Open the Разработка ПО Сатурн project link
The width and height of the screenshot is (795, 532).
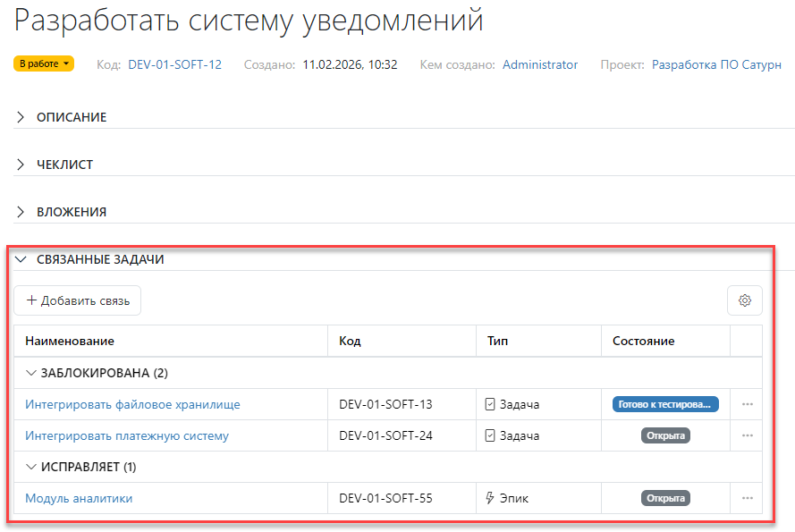pos(715,64)
